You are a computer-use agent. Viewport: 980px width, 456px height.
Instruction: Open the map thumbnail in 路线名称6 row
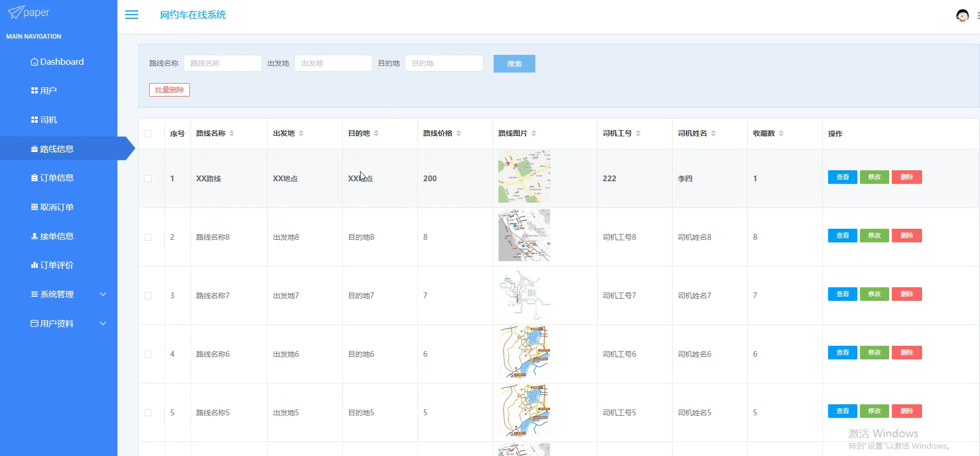[524, 352]
